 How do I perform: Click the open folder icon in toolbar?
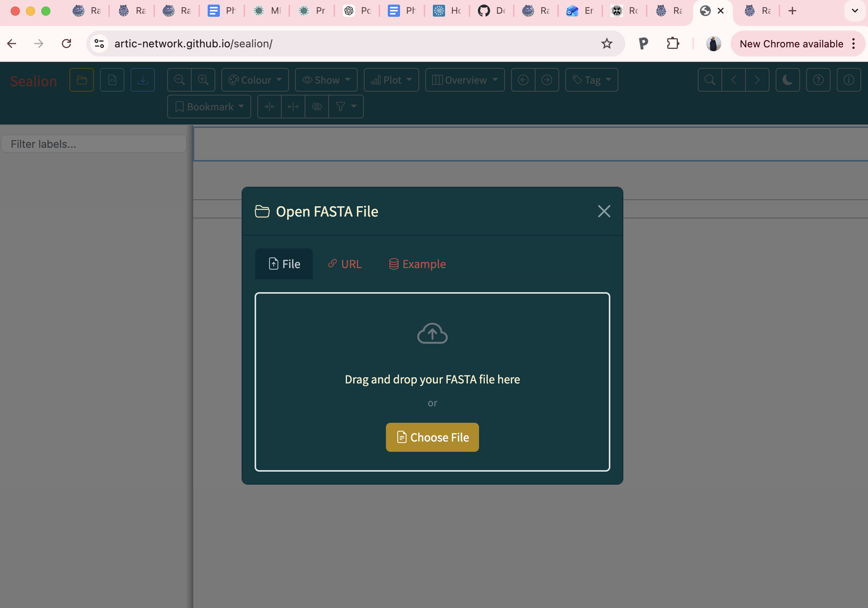coord(82,80)
